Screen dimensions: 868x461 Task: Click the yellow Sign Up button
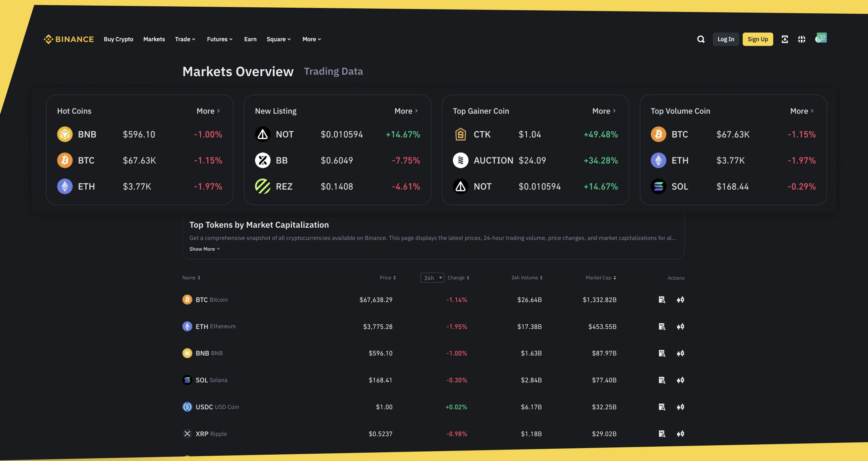click(x=758, y=39)
